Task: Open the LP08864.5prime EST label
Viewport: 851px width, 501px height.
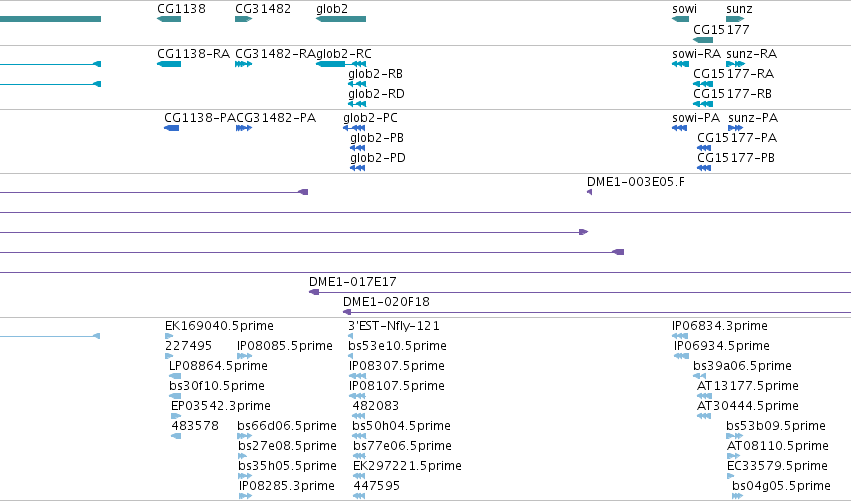Action: 218,366
